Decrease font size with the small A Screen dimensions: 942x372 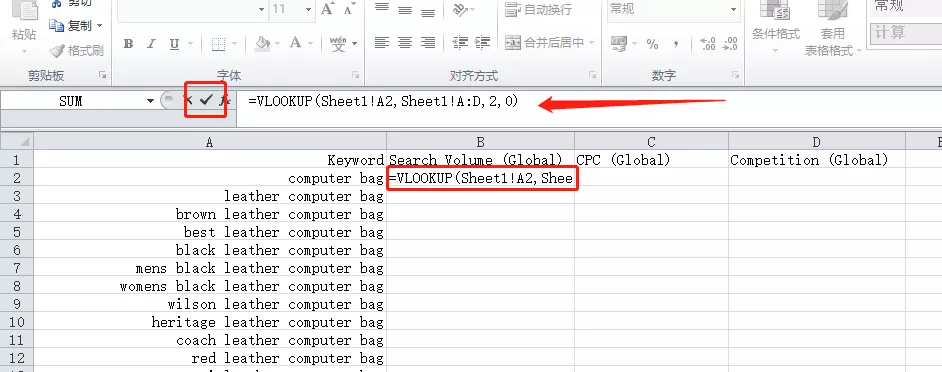coord(348,9)
